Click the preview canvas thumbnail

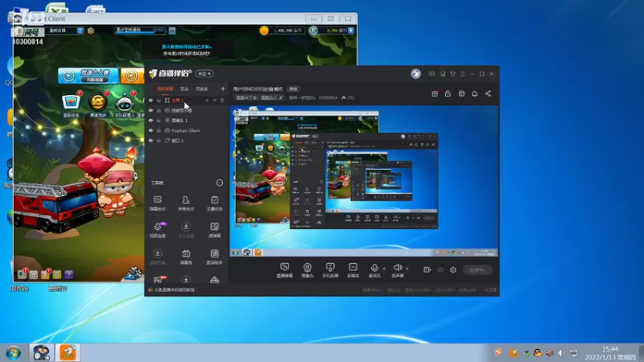[x=364, y=182]
